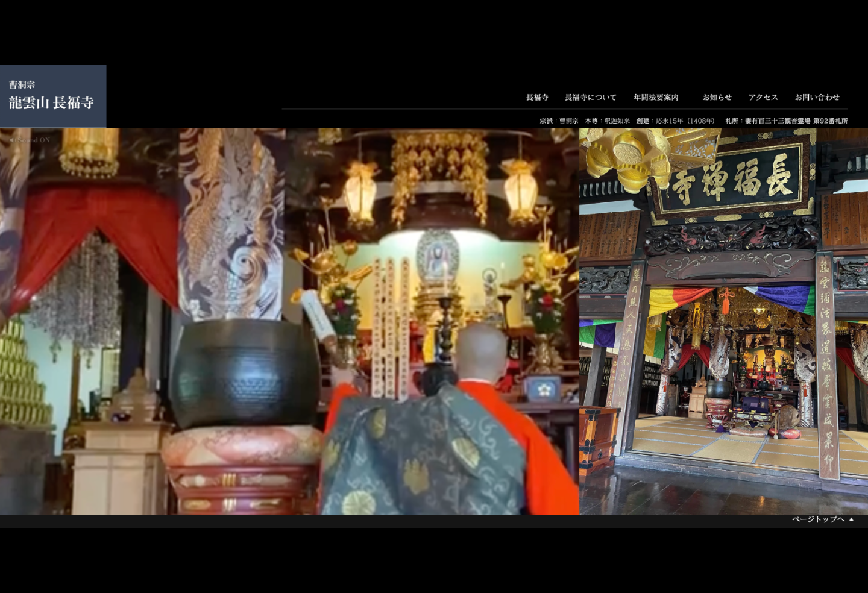This screenshot has height=593, width=868.
Task: Open the アクセス page
Action: pyautogui.click(x=763, y=98)
